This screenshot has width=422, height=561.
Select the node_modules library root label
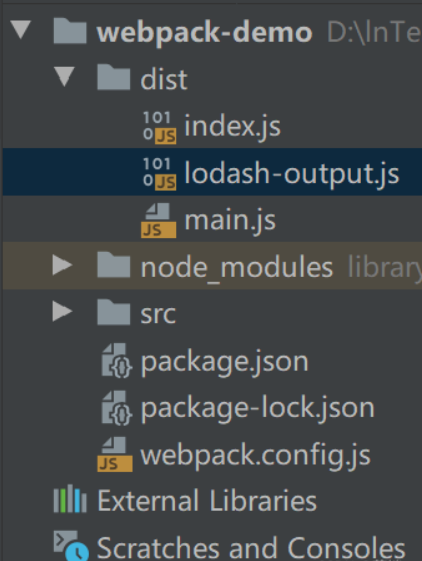(385, 267)
